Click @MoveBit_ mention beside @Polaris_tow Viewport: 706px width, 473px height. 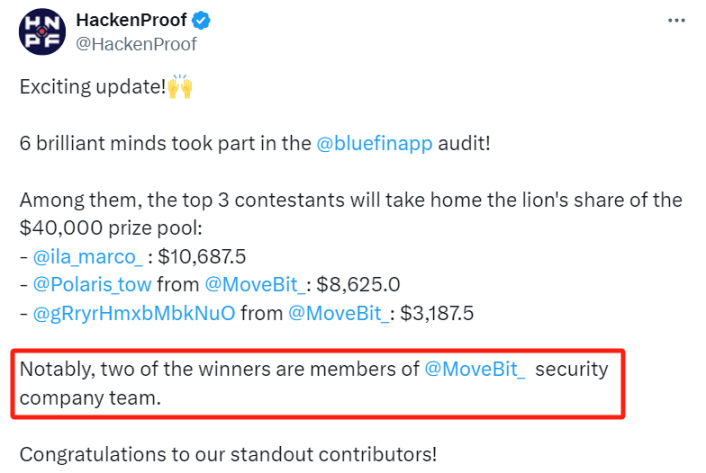click(255, 284)
